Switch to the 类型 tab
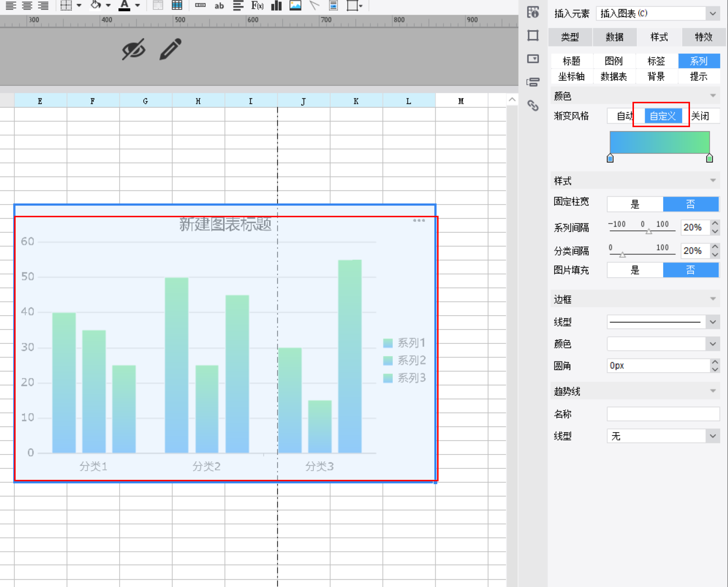 (x=570, y=37)
